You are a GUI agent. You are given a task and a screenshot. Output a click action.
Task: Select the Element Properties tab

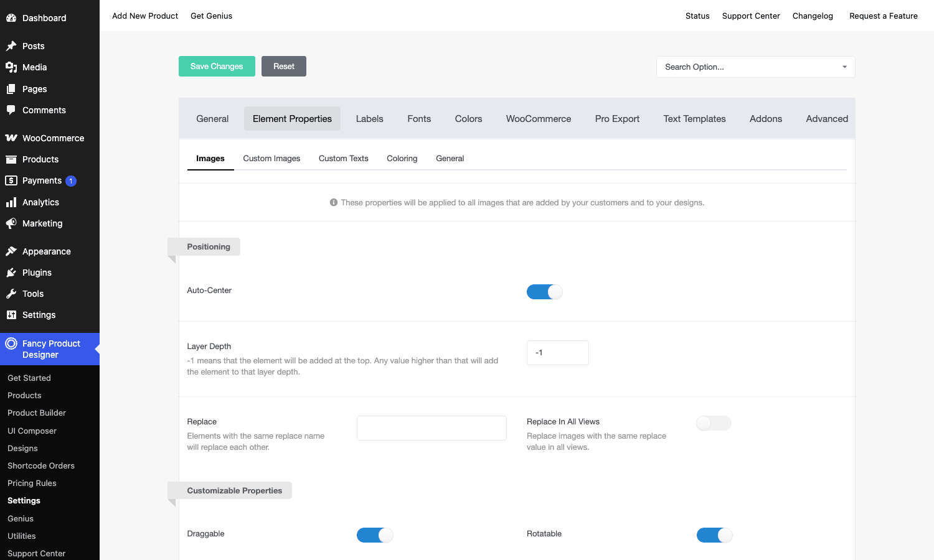(x=292, y=119)
